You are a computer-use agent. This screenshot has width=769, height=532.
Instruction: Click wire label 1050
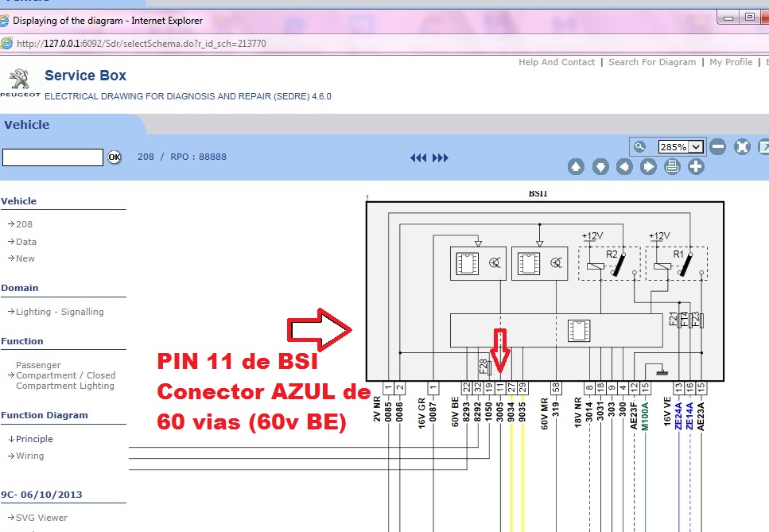coord(488,412)
